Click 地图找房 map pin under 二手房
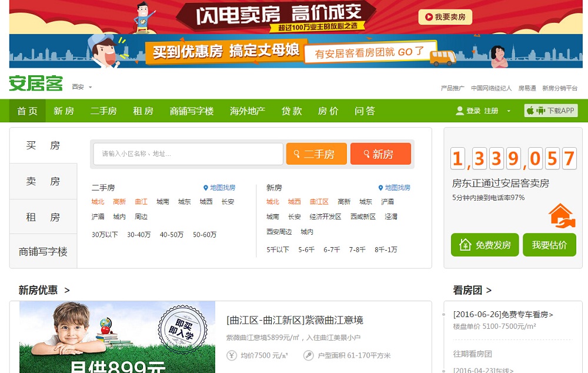This screenshot has width=588, height=373. coord(219,188)
